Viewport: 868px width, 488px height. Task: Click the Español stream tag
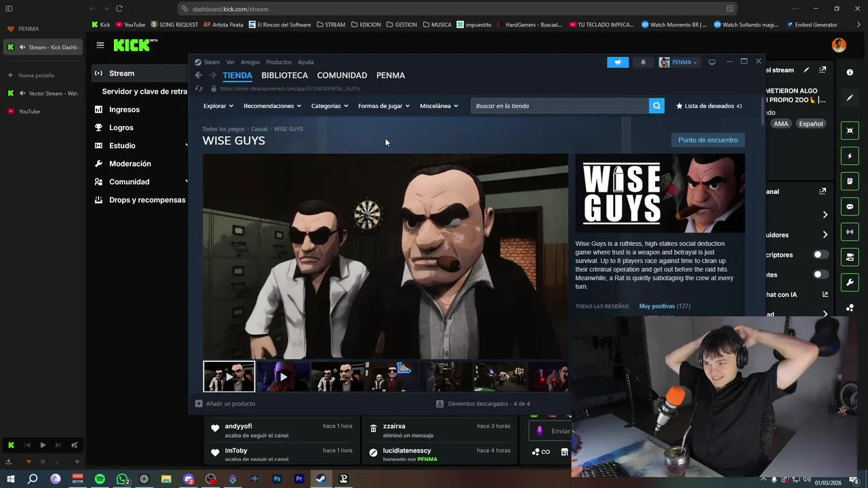tap(810, 124)
